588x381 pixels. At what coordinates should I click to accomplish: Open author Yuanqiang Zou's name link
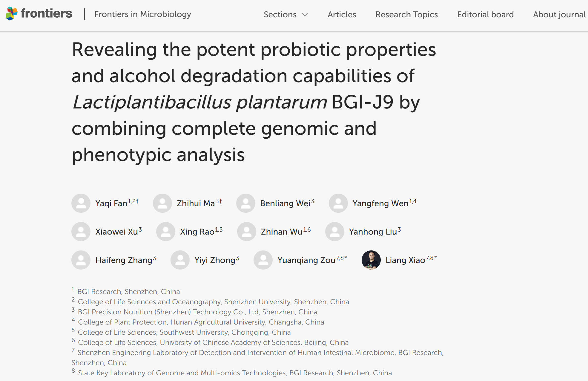tap(306, 260)
